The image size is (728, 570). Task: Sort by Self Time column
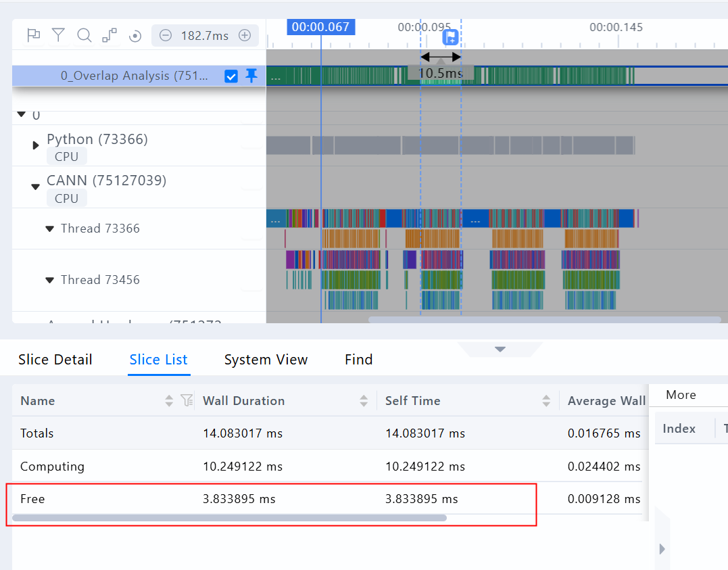546,401
